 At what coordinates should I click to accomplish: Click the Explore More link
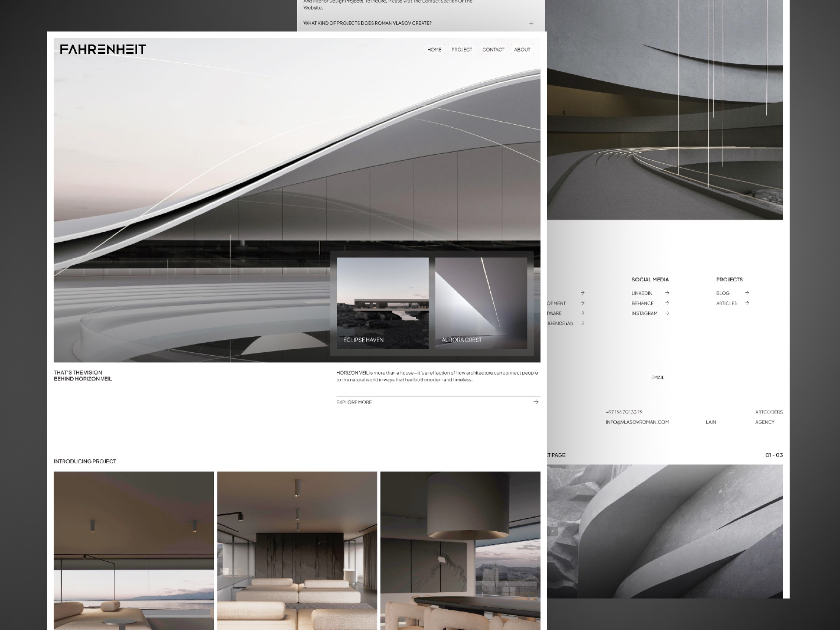[354, 402]
